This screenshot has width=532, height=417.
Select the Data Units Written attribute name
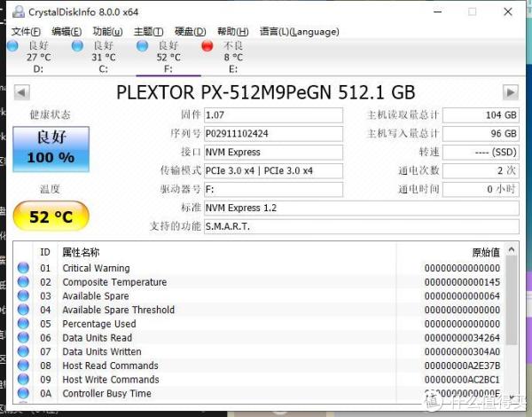102,352
